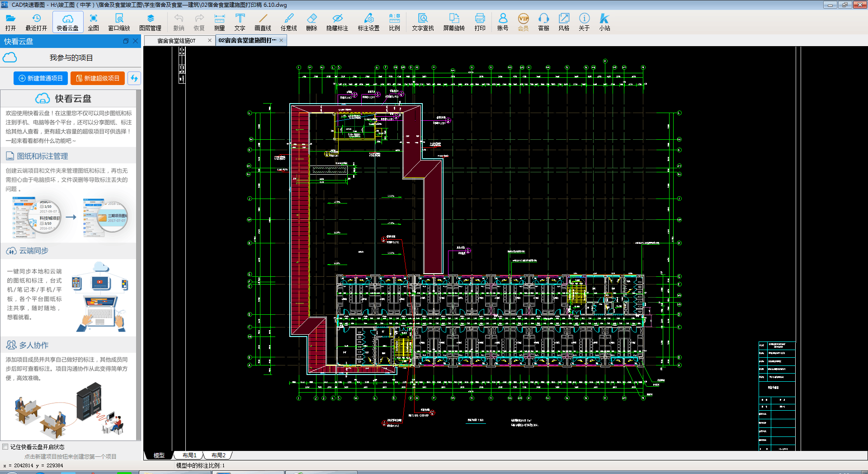
Task: Click the 打印 print icon
Action: (x=480, y=22)
